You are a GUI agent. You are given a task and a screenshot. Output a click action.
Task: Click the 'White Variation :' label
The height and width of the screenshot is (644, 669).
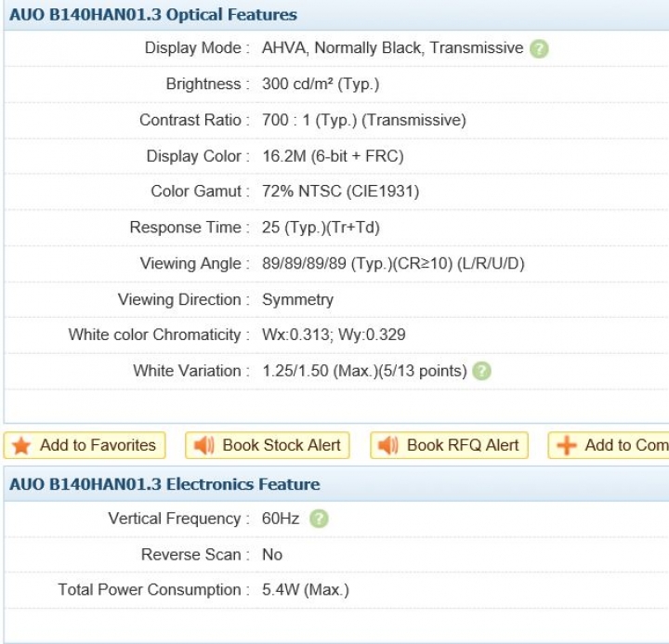coord(191,371)
